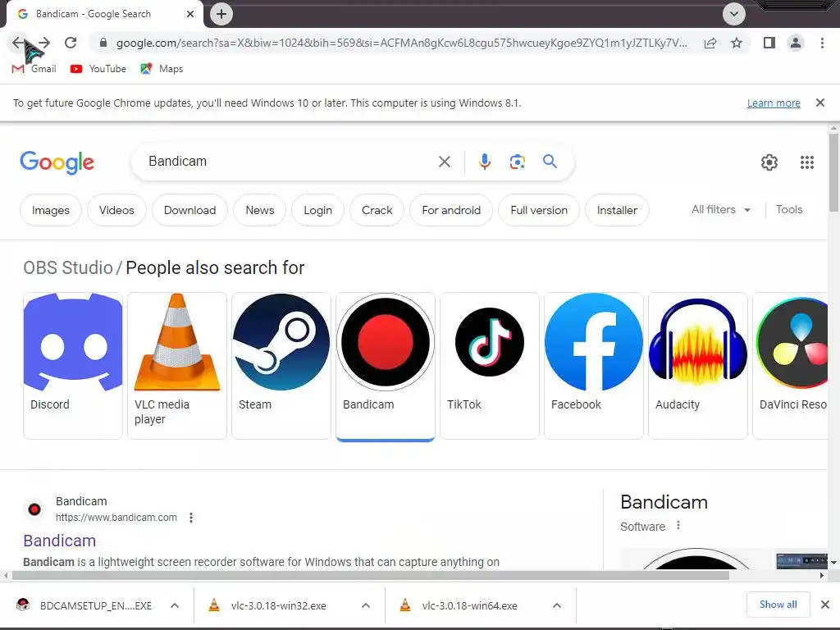
Task: View site information via the lock icon
Action: pyautogui.click(x=103, y=43)
